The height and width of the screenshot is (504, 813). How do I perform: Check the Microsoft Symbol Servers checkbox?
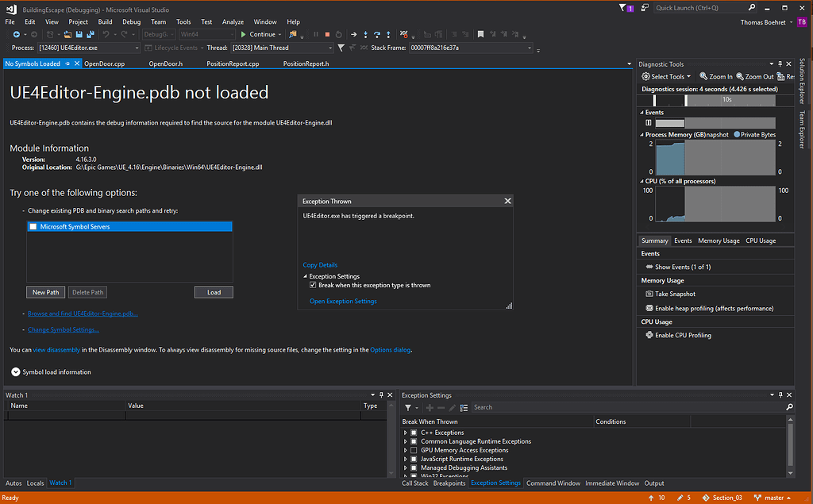32,226
